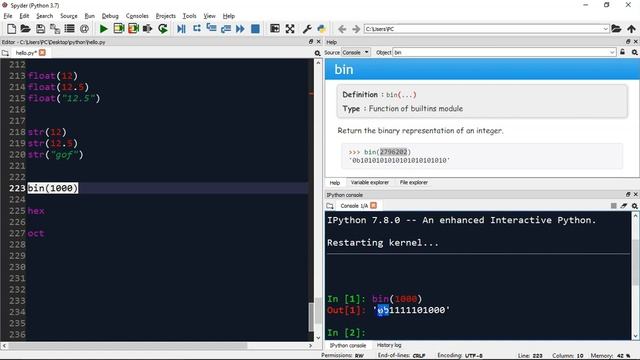640x360 pixels.
Task: Close the hello.py tab
Action: 42,53
